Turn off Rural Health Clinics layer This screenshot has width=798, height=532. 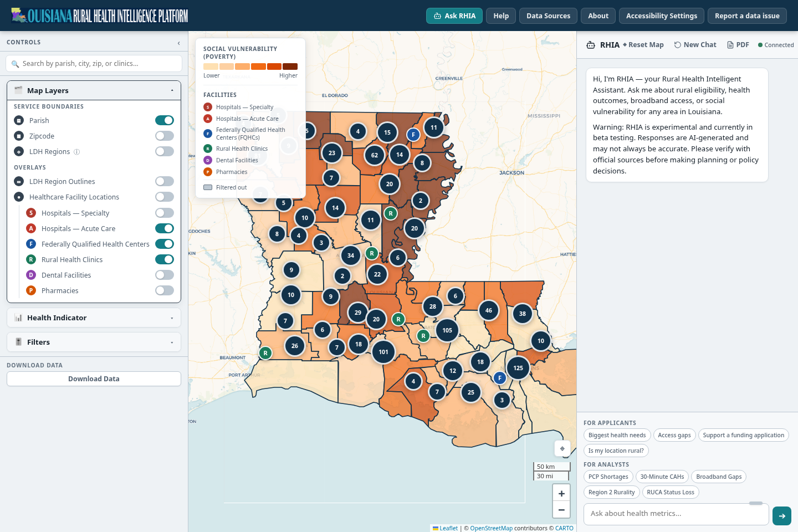(165, 259)
